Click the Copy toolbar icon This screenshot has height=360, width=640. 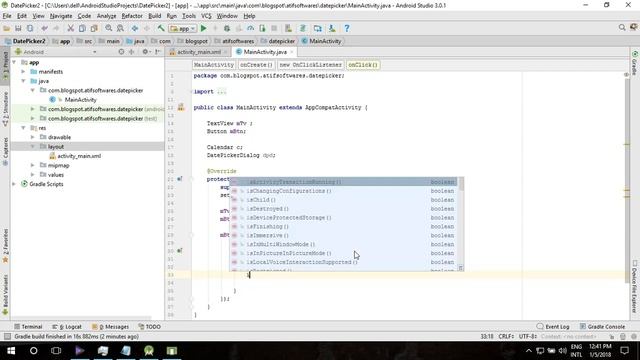[x=82, y=29]
